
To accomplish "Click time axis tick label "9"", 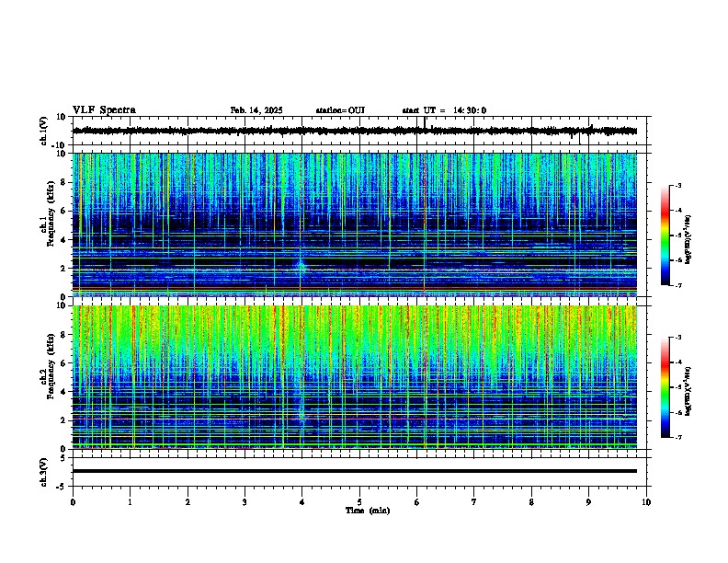I will [x=588, y=502].
